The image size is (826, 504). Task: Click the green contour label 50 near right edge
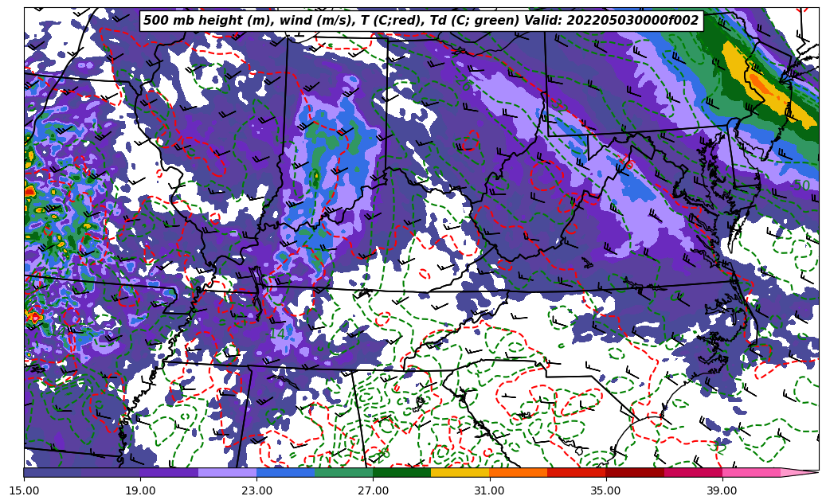[x=801, y=186]
